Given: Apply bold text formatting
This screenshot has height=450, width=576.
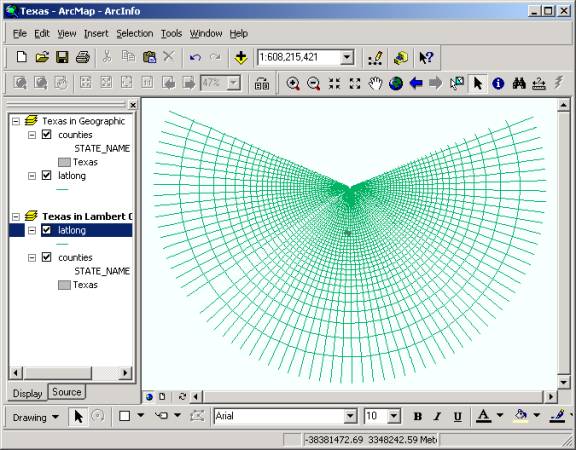Looking at the screenshot, I should click(417, 417).
